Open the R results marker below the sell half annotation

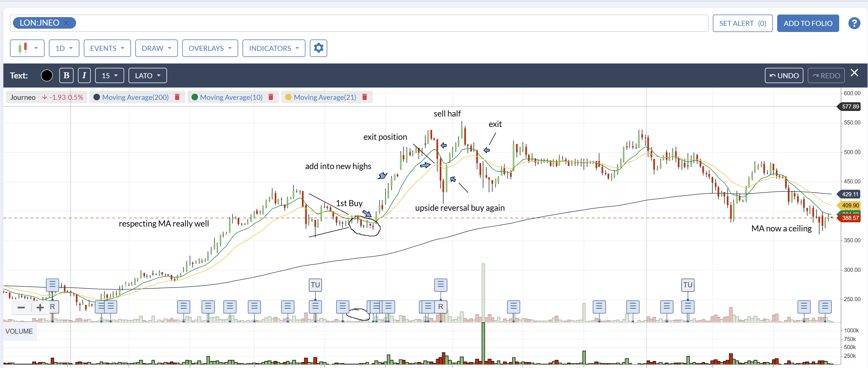(440, 307)
